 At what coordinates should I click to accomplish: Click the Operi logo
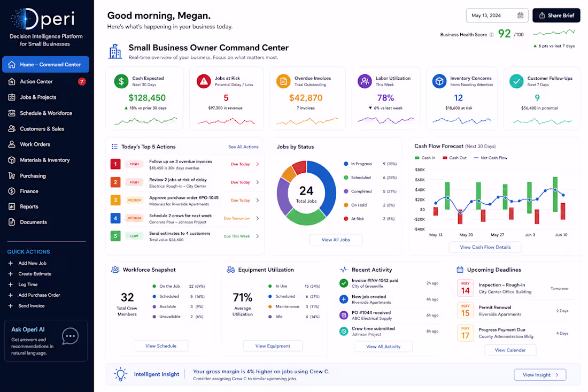pyautogui.click(x=43, y=19)
